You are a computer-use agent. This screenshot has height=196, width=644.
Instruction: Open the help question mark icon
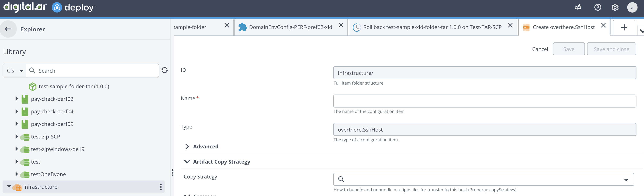pyautogui.click(x=597, y=8)
